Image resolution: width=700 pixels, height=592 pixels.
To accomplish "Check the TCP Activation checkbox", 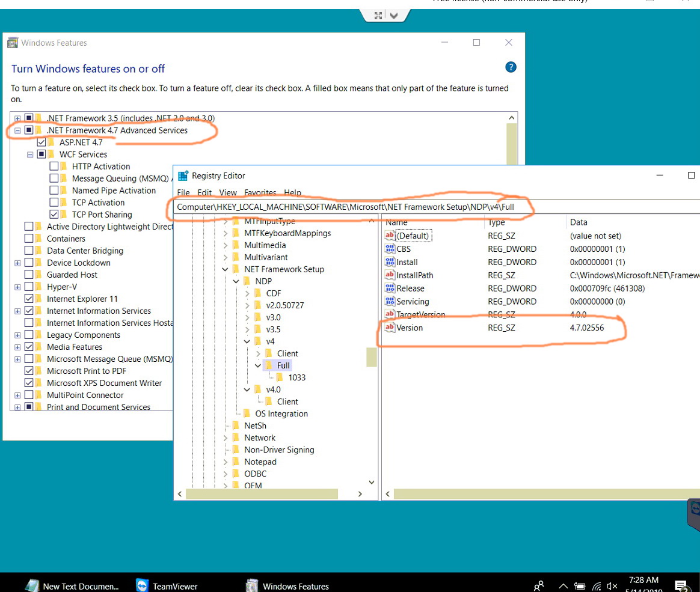I will pyautogui.click(x=54, y=202).
